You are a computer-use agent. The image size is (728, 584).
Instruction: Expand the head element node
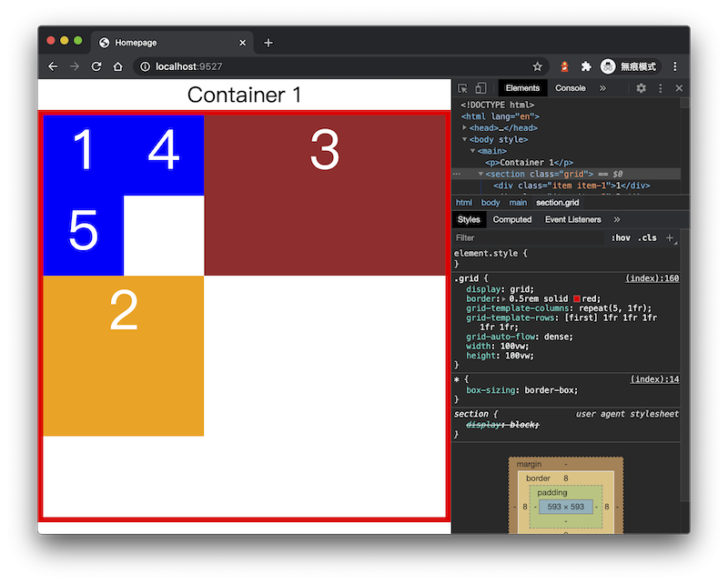pos(464,127)
